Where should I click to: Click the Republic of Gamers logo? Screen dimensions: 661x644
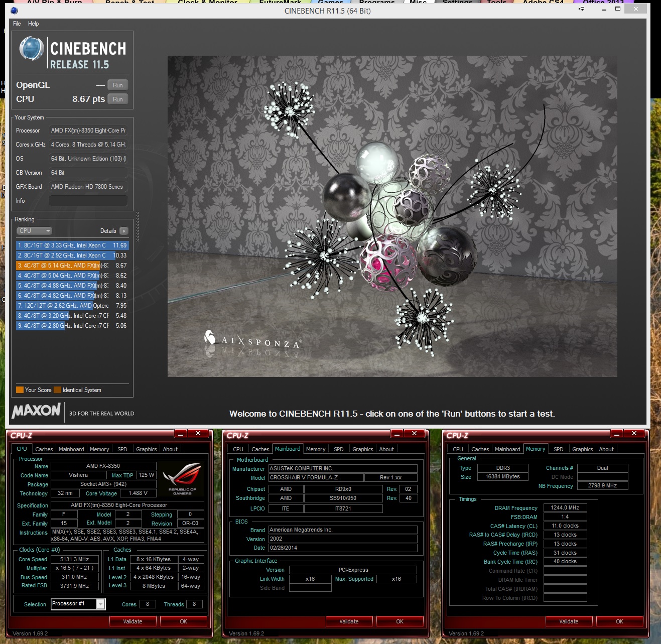[182, 479]
